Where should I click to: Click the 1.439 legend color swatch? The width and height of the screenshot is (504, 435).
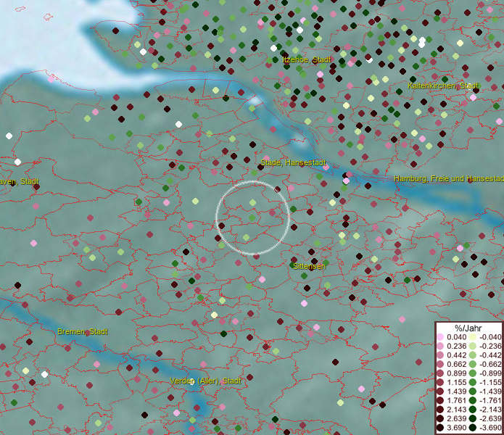point(440,391)
